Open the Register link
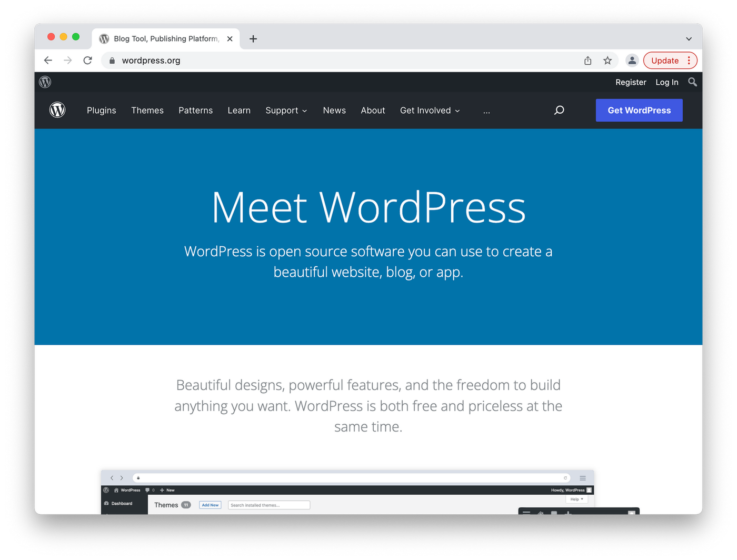This screenshot has height=560, width=737. [631, 82]
